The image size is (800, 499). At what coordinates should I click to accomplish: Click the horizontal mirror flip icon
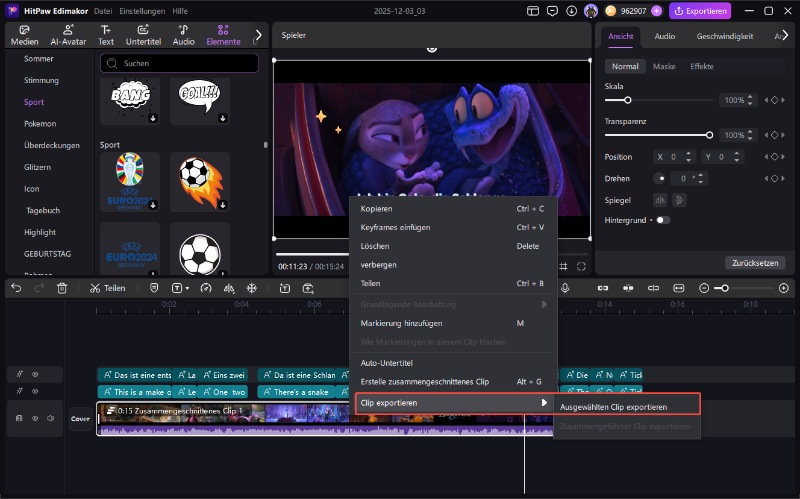(661, 199)
